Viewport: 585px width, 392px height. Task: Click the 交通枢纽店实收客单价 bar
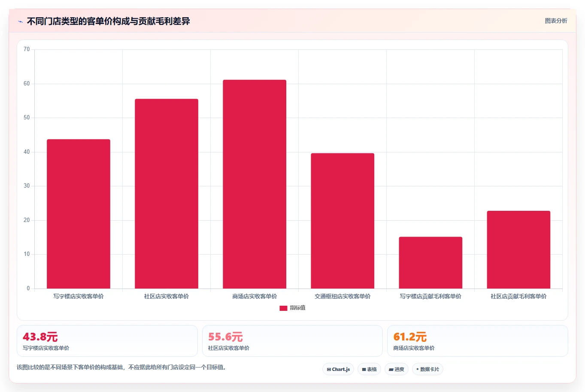click(x=343, y=221)
